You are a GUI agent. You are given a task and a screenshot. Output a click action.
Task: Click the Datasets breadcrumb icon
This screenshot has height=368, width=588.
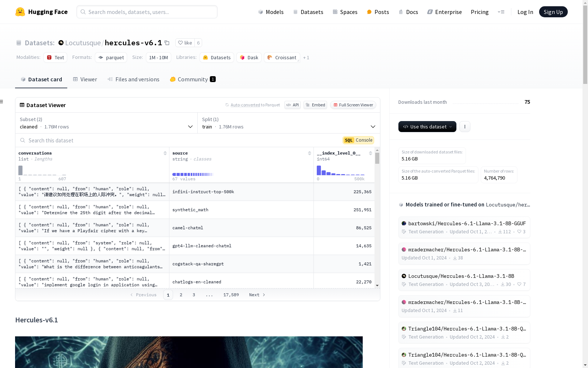19,43
